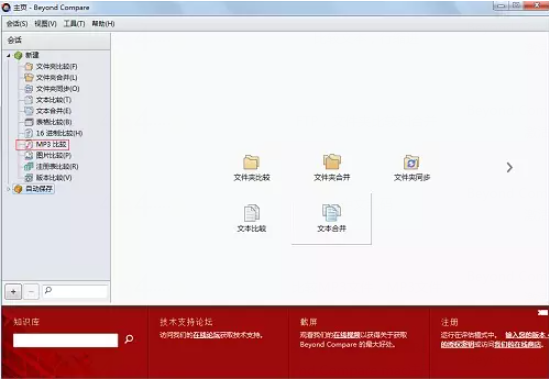Viewport: 549px width, 380px height.
Task: Open the large 文件夹比较 home tile
Action: click(x=251, y=168)
